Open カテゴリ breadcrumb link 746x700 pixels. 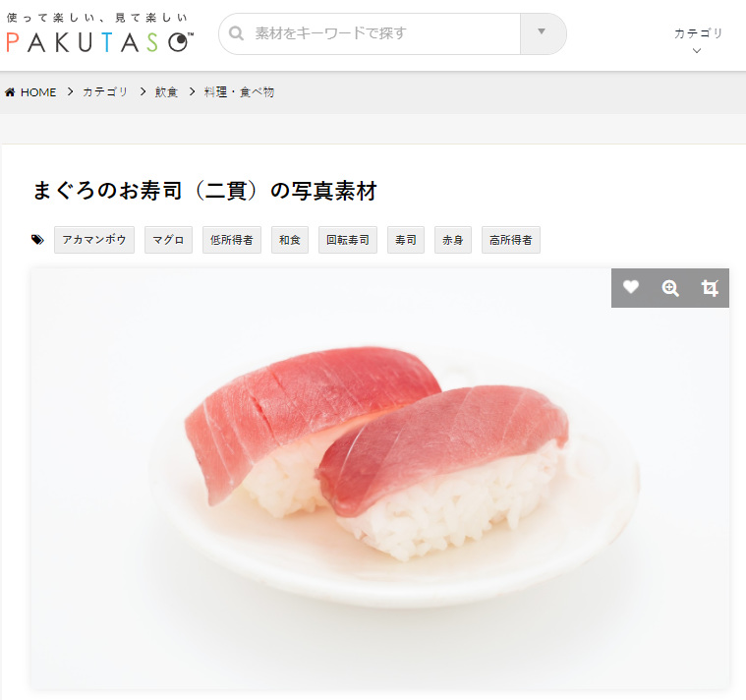point(105,91)
